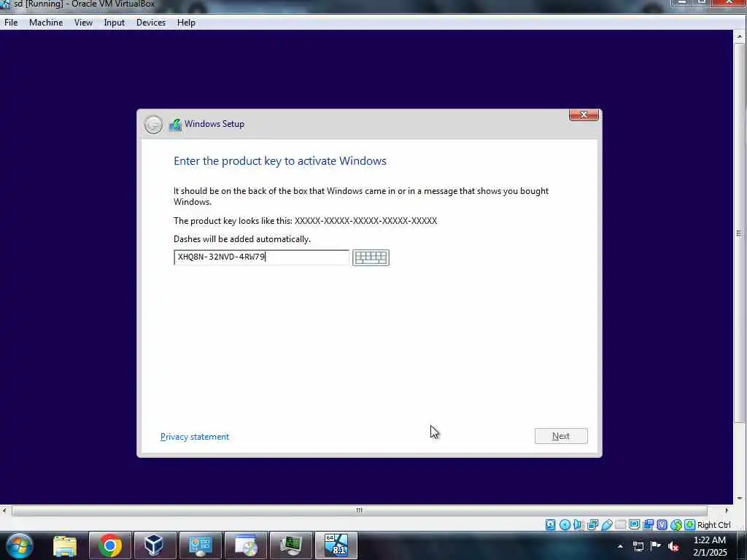Show hidden system tray icons
747x560 pixels.
[x=620, y=546]
